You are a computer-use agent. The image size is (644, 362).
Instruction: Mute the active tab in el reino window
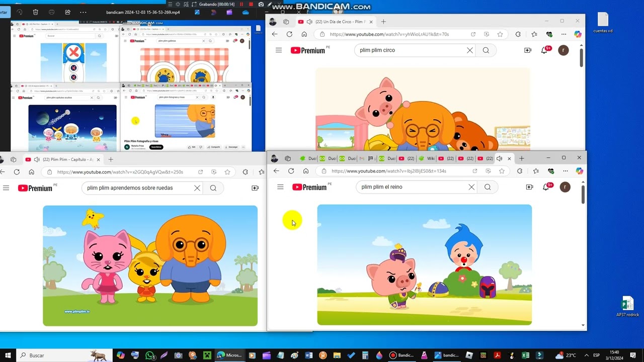tap(500, 158)
